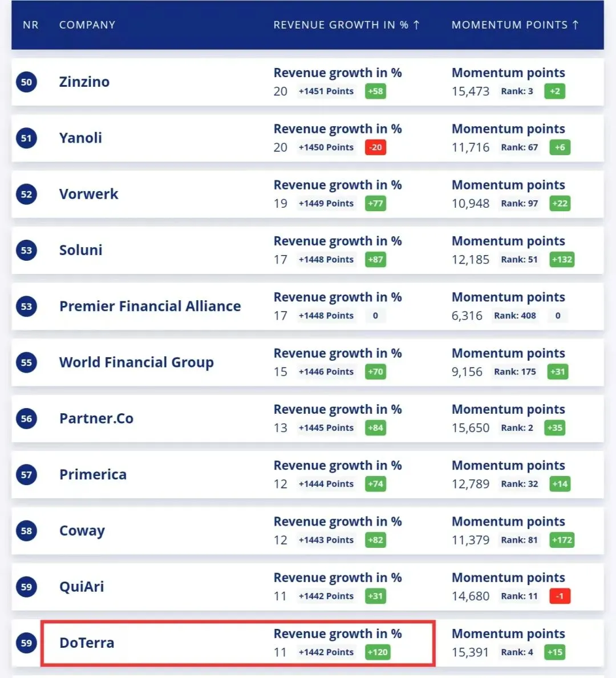Click Soluni's green +132 momentum badge

tap(562, 260)
